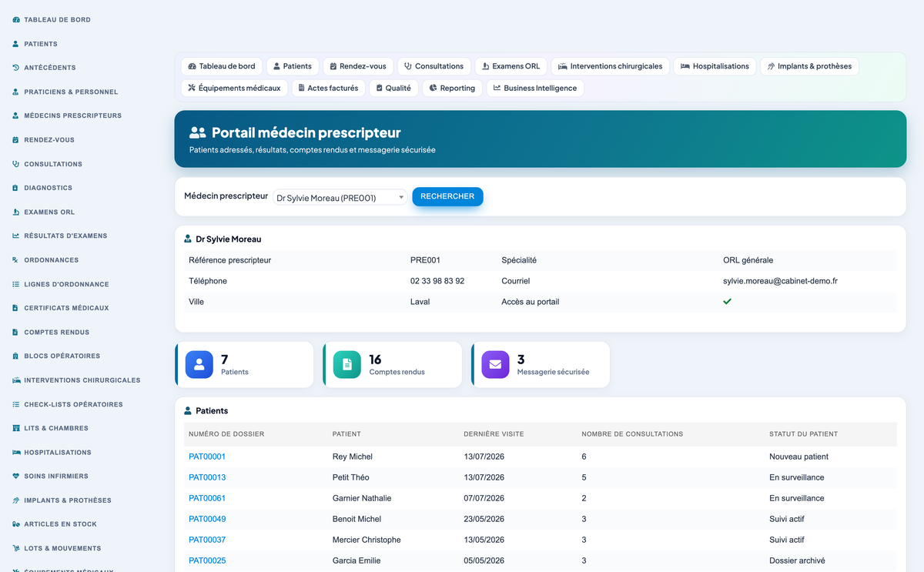Viewport: 924px width, 572px height.
Task: Click the green Comptes rendus card icon
Action: click(x=347, y=364)
